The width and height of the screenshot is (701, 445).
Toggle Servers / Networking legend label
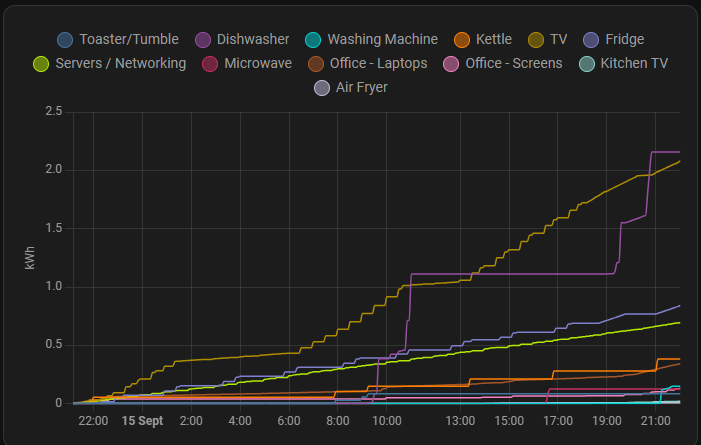[120, 64]
